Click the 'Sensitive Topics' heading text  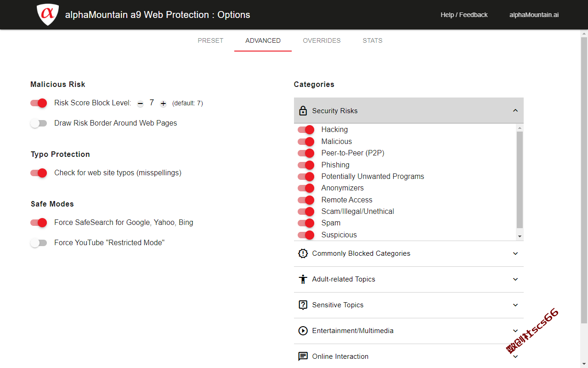click(x=338, y=305)
